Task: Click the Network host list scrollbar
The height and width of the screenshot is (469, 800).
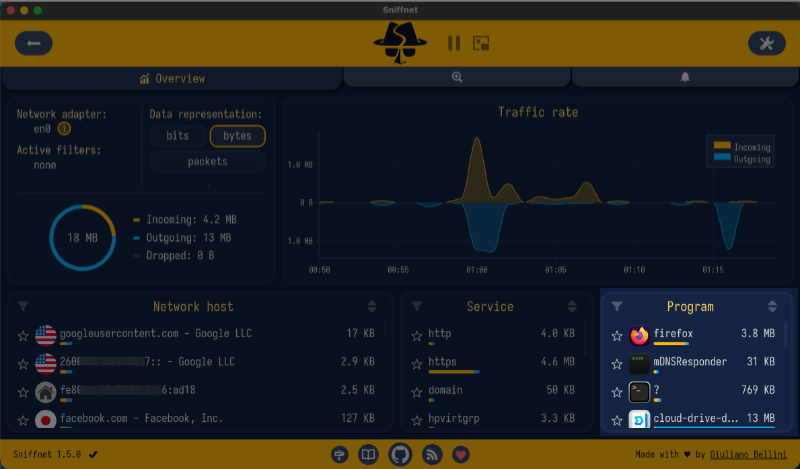Action: [386, 328]
